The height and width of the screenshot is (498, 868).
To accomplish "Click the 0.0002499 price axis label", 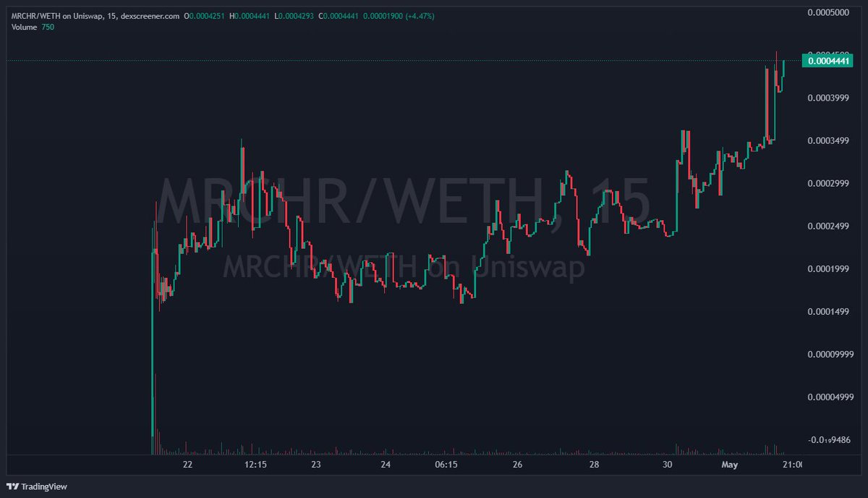I will click(828, 226).
